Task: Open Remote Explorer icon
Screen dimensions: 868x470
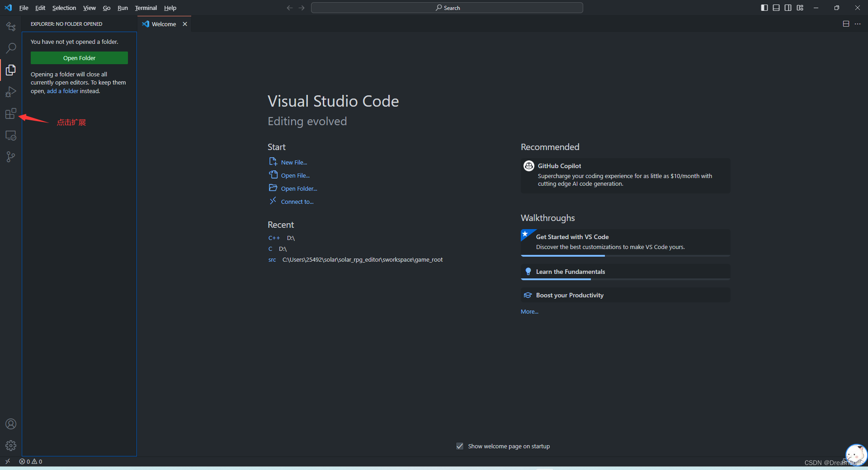Action: point(11,136)
